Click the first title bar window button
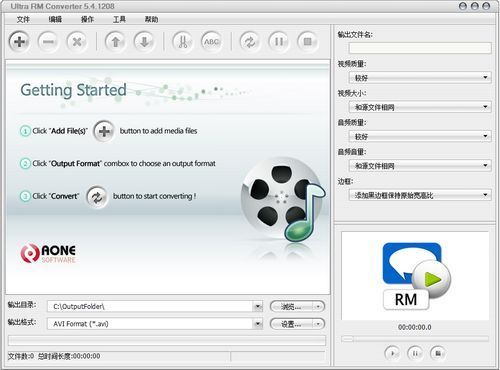This screenshot has height=370, width=500. 463,6
